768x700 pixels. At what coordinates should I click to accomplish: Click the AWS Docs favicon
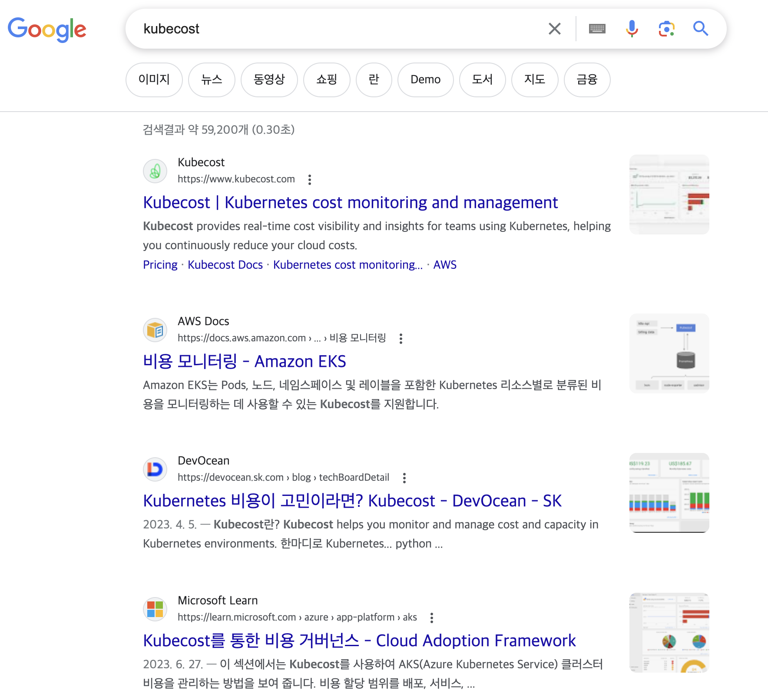click(x=155, y=330)
